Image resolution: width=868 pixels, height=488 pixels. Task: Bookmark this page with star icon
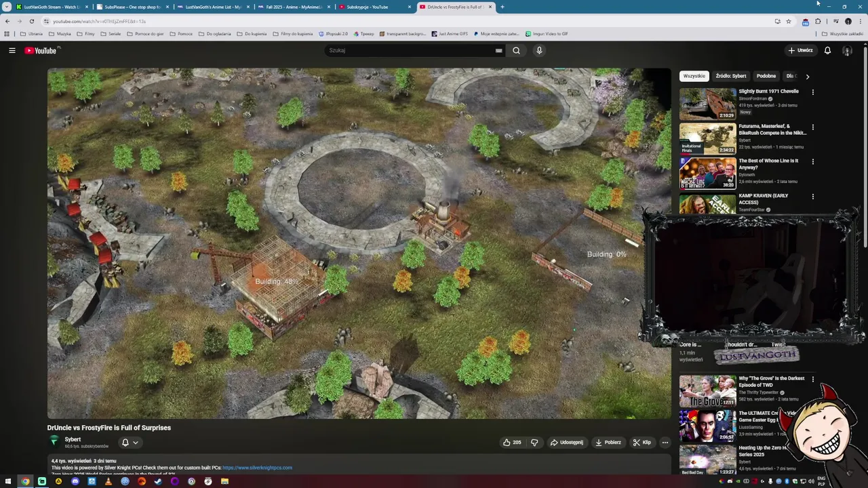[788, 21]
